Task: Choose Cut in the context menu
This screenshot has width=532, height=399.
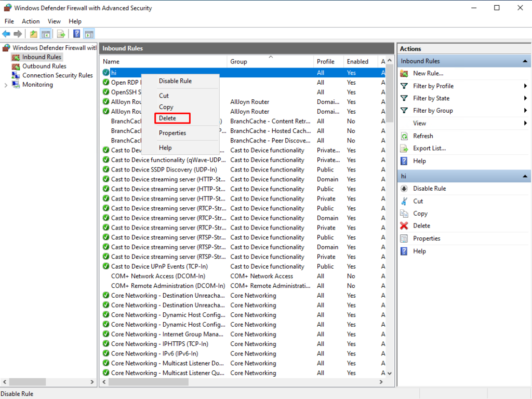Action: pyautogui.click(x=180, y=96)
